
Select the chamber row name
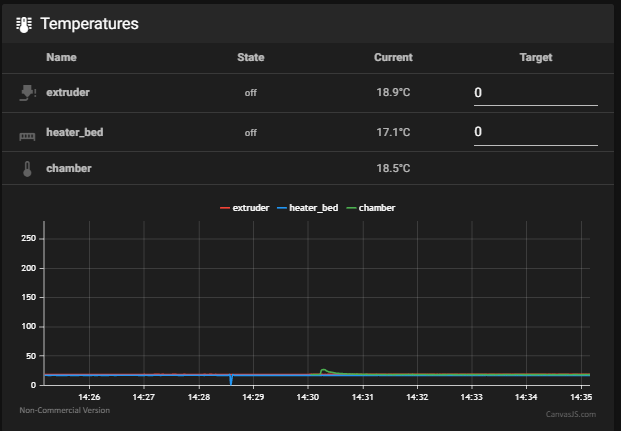(69, 168)
